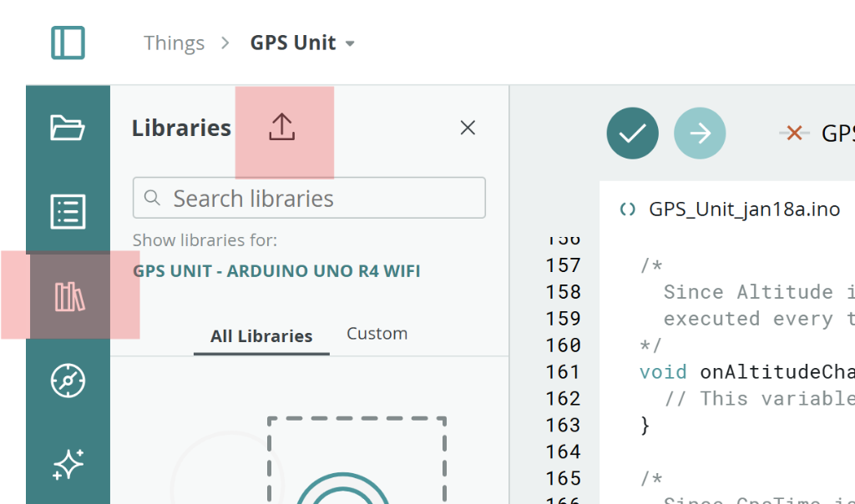Viewport: 855px width, 504px height.
Task: Click the library import/upload icon
Action: 281,127
